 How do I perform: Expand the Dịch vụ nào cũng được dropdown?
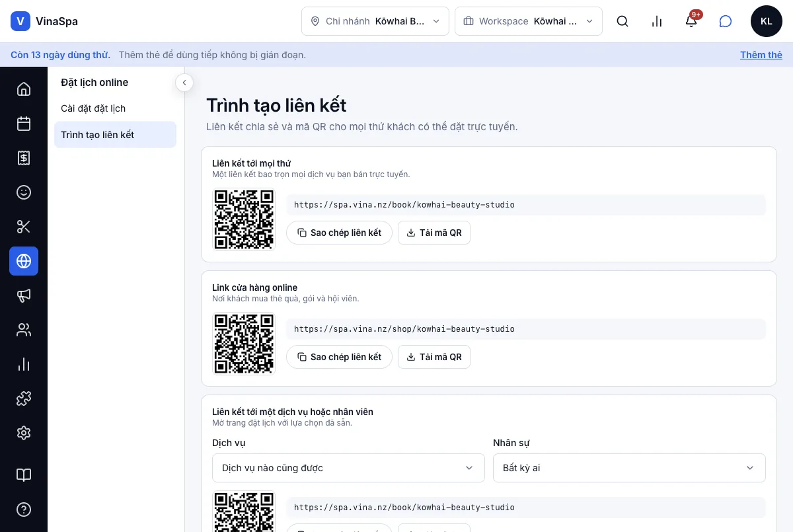pos(348,468)
